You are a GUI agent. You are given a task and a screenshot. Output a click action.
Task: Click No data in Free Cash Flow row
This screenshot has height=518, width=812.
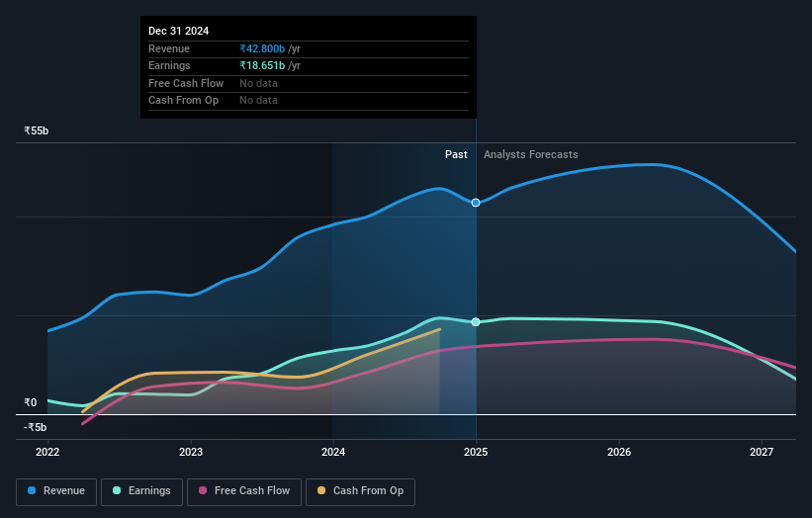[258, 83]
